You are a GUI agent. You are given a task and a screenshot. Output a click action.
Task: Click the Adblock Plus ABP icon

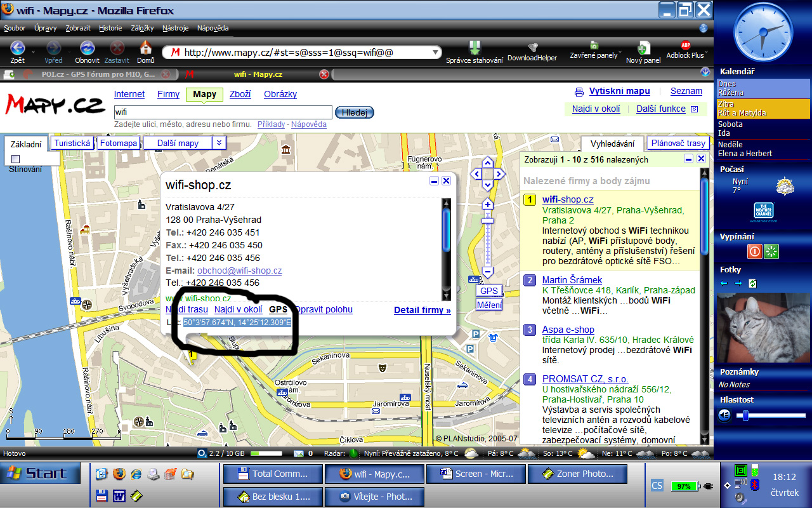point(685,46)
